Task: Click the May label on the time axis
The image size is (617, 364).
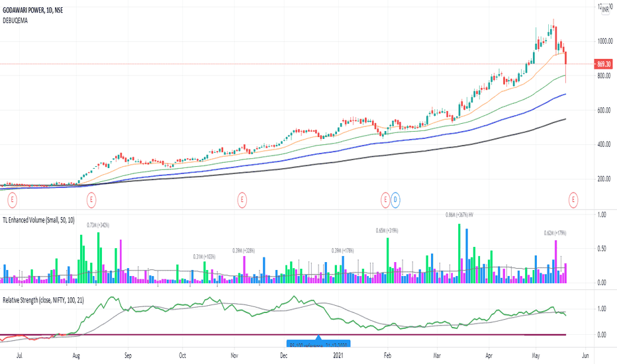Action: (536, 356)
